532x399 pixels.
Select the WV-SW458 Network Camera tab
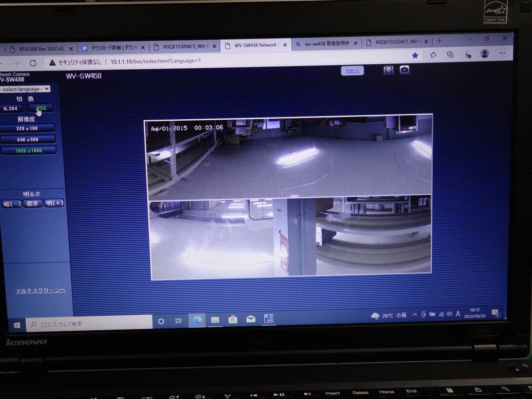point(256,45)
